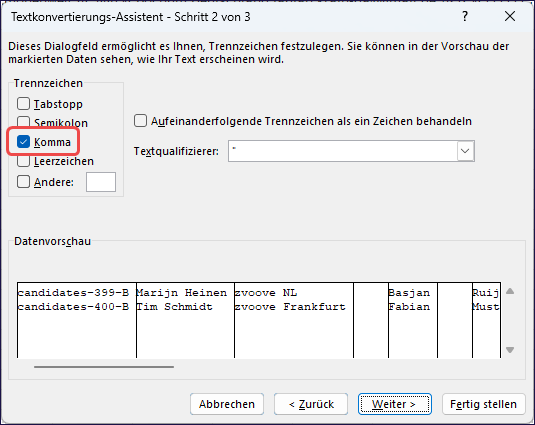Finish the wizard with Fertig stellen
535x425 pixels.
[x=483, y=404]
